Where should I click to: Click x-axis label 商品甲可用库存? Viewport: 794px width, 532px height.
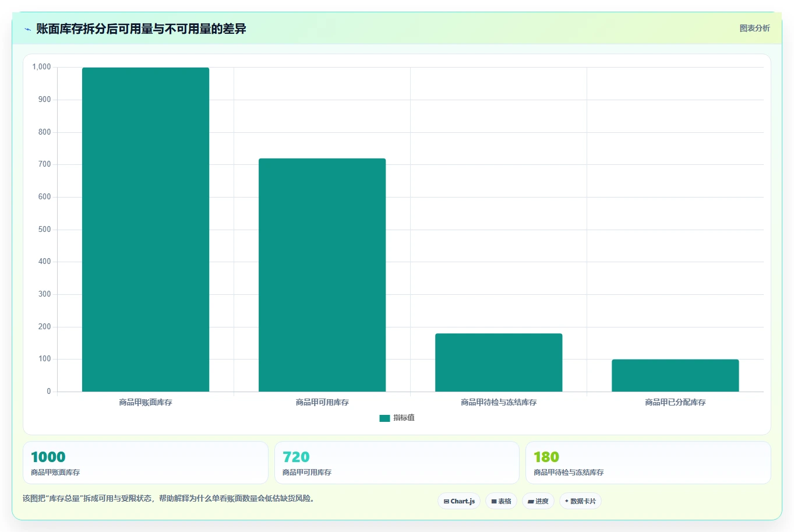click(x=322, y=402)
